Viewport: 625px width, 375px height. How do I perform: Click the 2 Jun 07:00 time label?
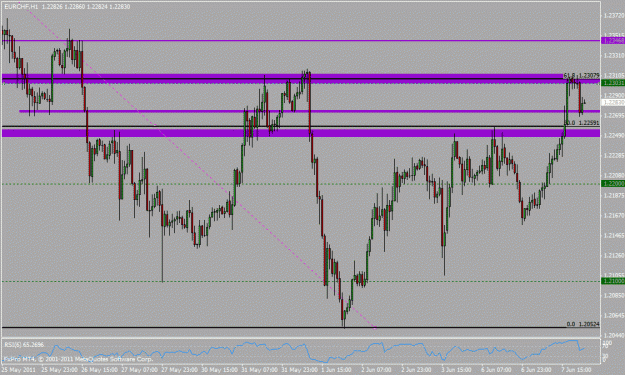(x=376, y=369)
